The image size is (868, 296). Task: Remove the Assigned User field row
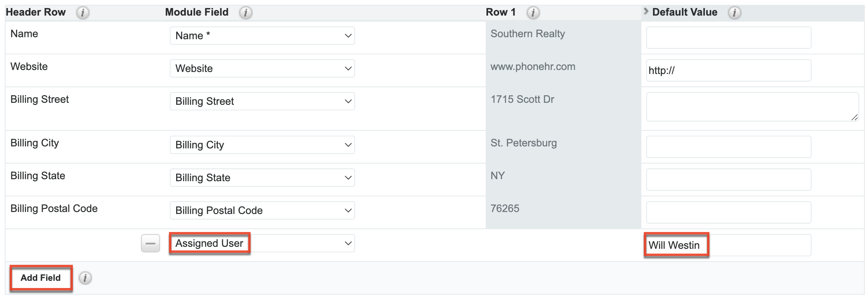[151, 243]
